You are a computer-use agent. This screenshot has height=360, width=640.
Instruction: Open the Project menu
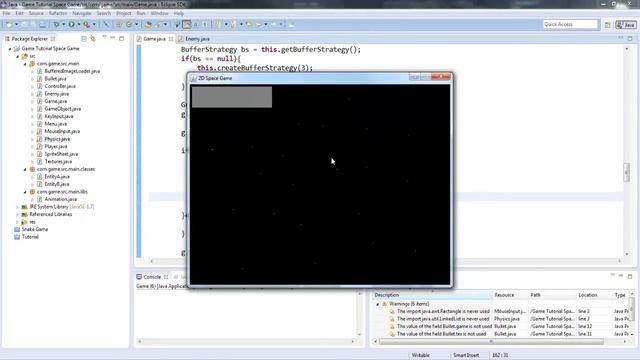[x=123, y=13]
